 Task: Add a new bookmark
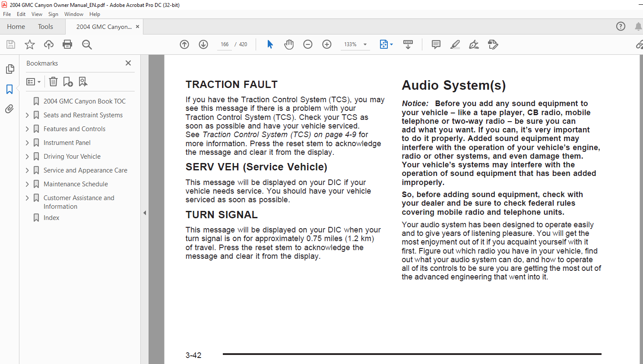pyautogui.click(x=68, y=82)
